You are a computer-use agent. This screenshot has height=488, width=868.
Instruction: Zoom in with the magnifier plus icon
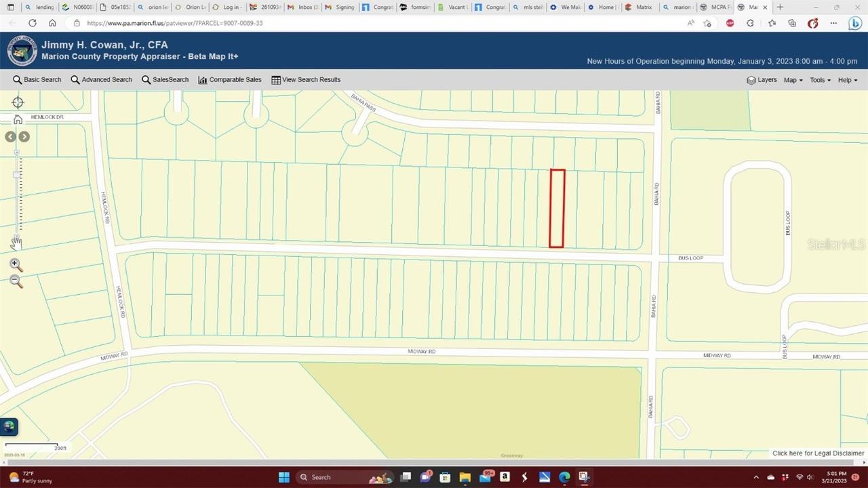point(16,265)
